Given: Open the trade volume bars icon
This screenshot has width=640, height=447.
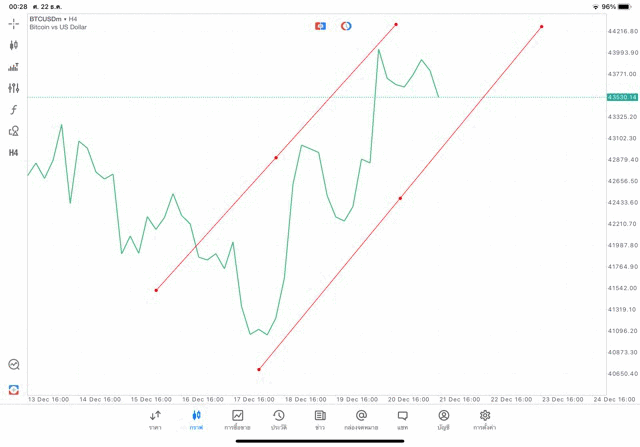Looking at the screenshot, I should (14, 67).
